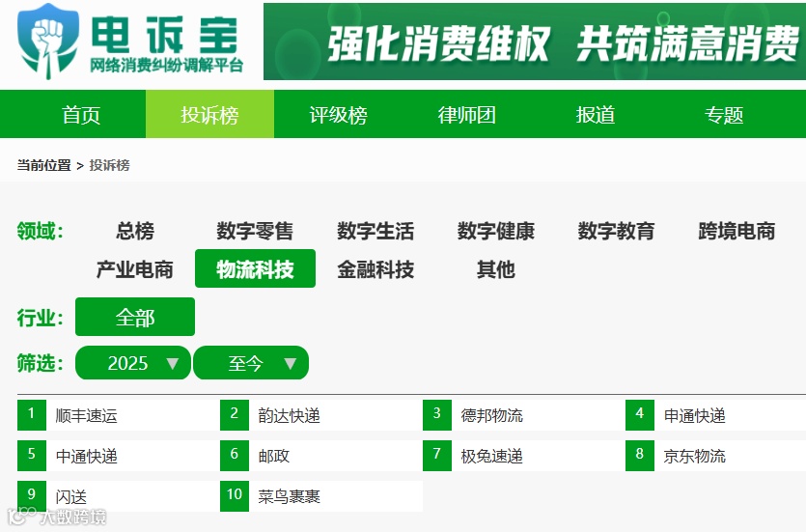Click the active 物流科技 domain filter
The image size is (806, 532).
coord(255,268)
